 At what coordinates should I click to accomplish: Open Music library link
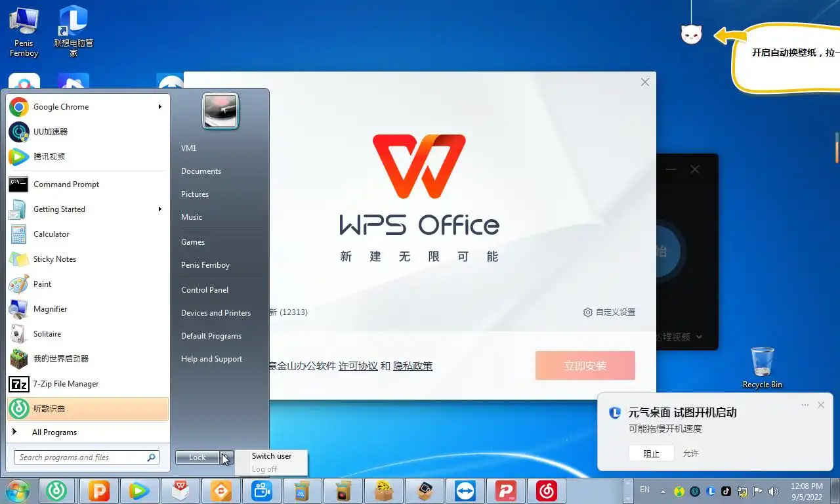click(192, 217)
